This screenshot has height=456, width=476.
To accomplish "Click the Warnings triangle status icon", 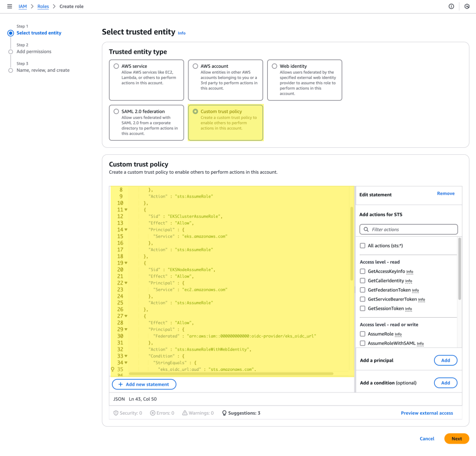I will 185,413.
